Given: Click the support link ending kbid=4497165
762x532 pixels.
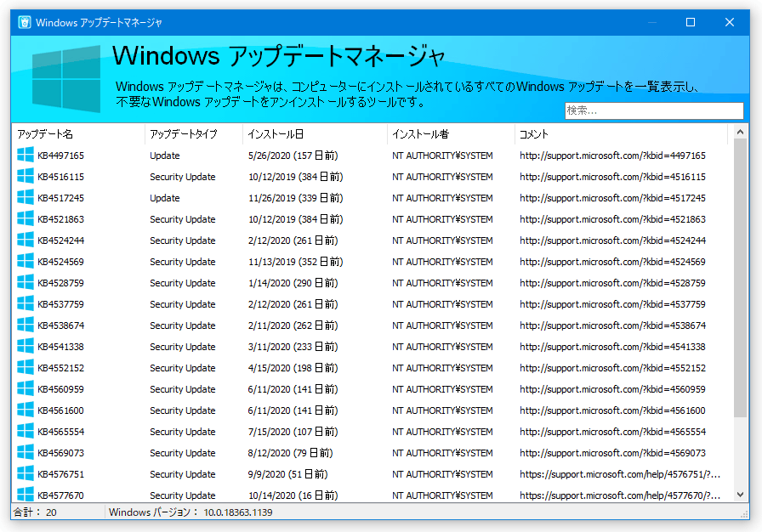Looking at the screenshot, I should (x=612, y=156).
